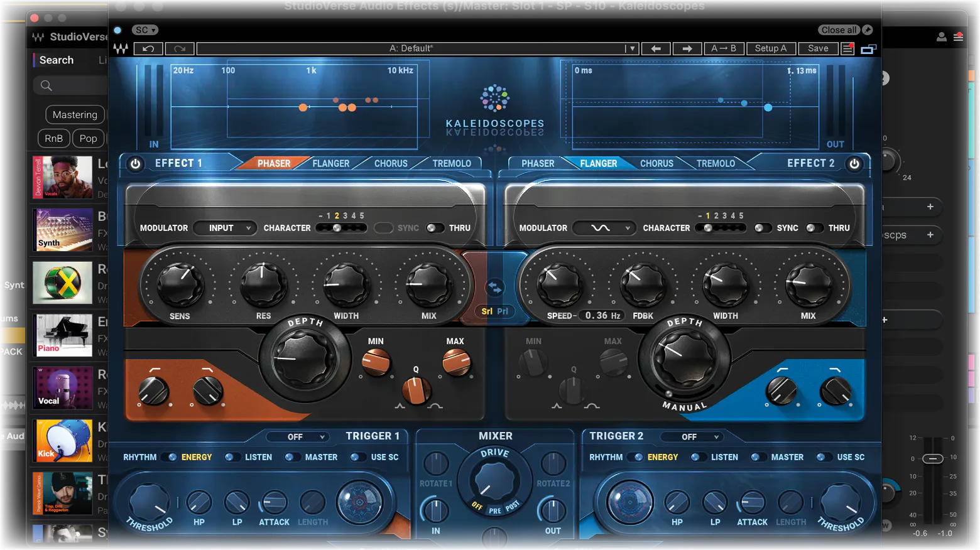Screen dimensions: 980x550
Task: Toggle Effect 1 power button
Action: point(135,164)
